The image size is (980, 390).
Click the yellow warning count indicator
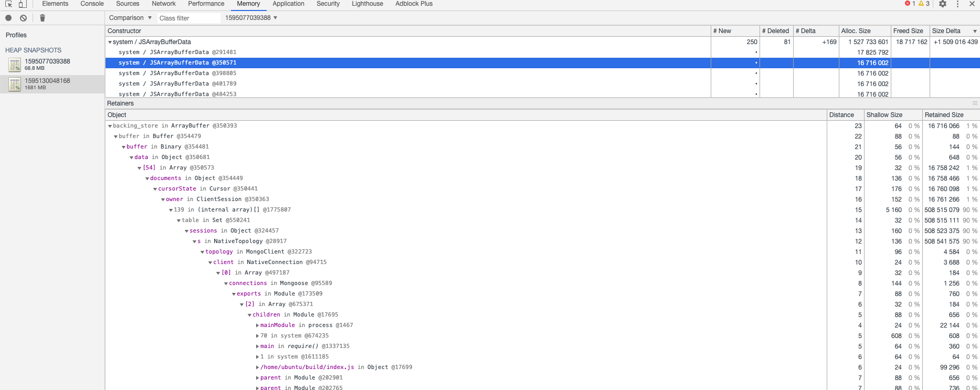[x=924, y=4]
